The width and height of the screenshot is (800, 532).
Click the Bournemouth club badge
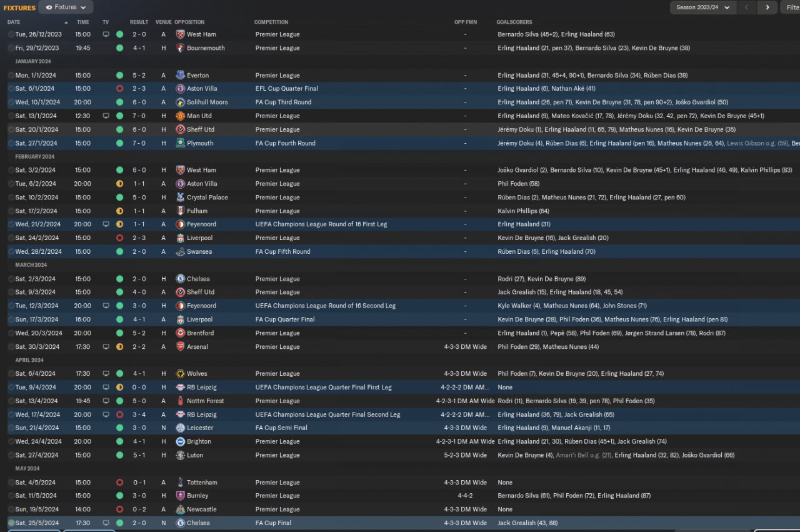pos(181,48)
